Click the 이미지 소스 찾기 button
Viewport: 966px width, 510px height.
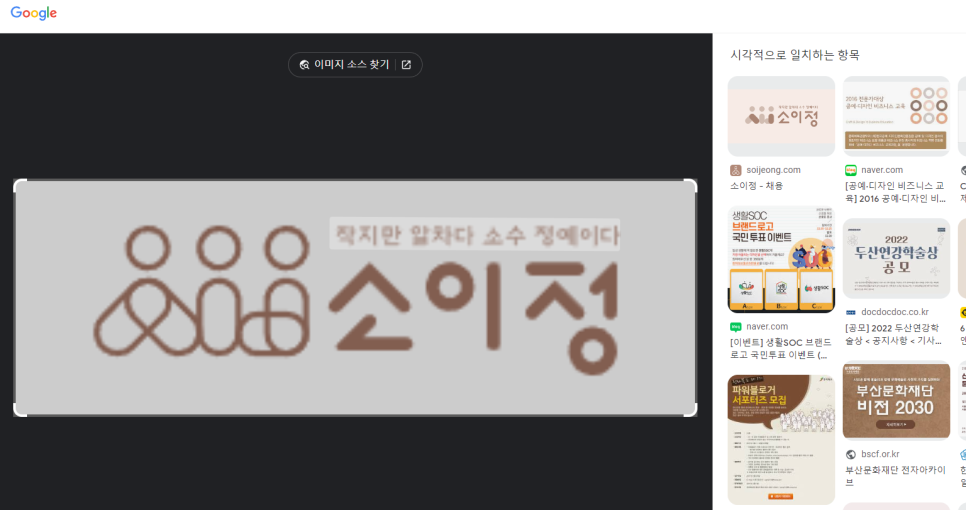point(355,65)
